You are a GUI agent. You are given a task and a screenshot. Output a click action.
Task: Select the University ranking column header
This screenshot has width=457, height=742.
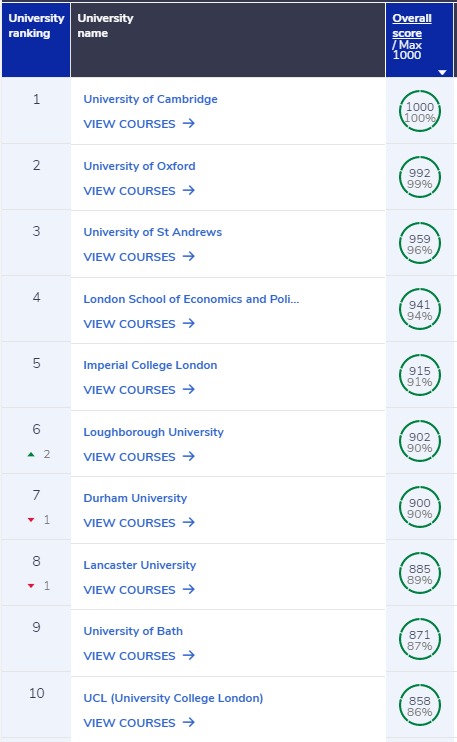pyautogui.click(x=36, y=40)
